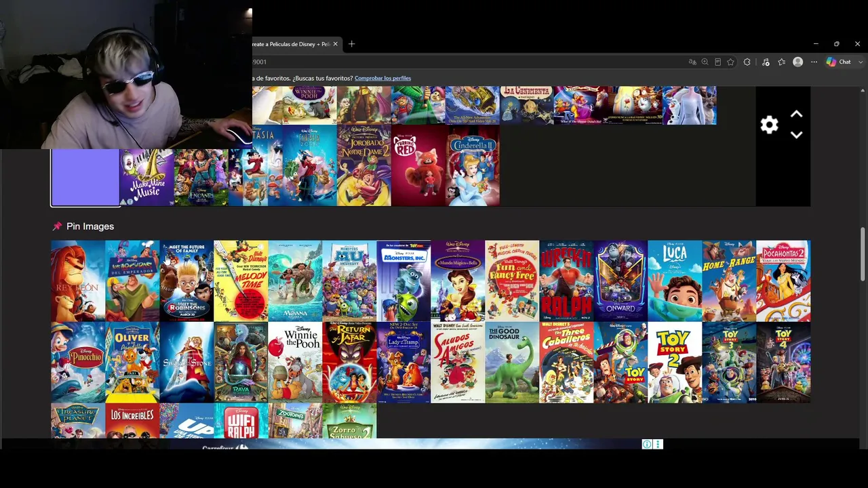Click the Wifi Ralph poster
868x488 pixels.
tap(241, 421)
